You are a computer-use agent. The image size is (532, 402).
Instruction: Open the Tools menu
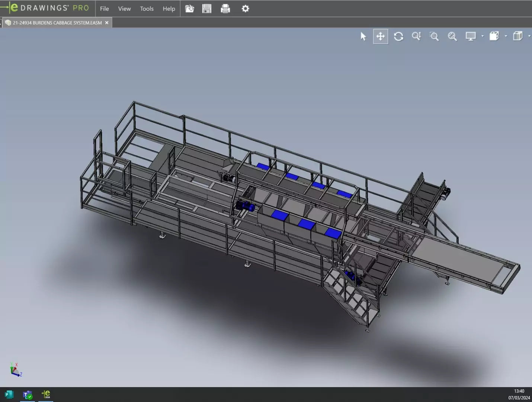click(147, 9)
